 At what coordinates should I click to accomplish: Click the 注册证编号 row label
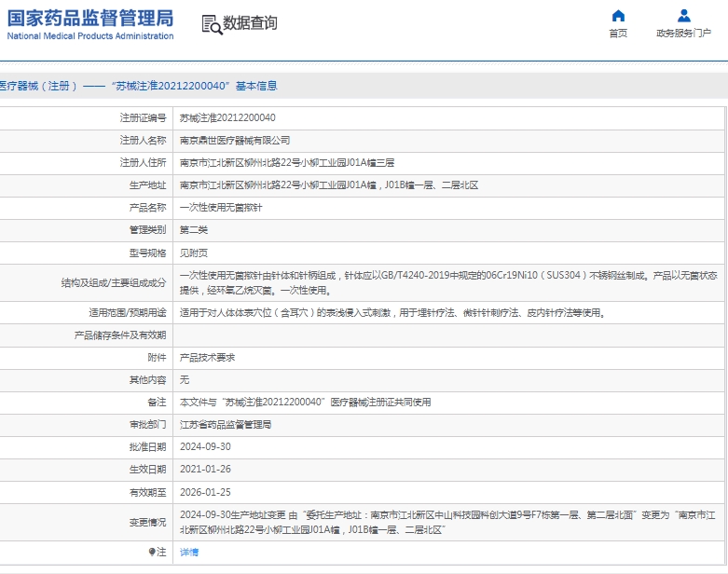click(143, 117)
